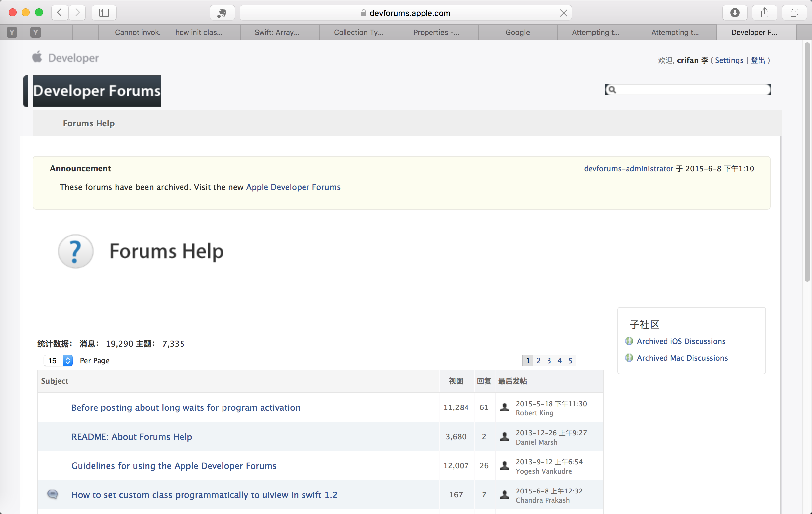Click the Forums Help question mark icon
Screen dimensions: 812x514
pos(75,251)
